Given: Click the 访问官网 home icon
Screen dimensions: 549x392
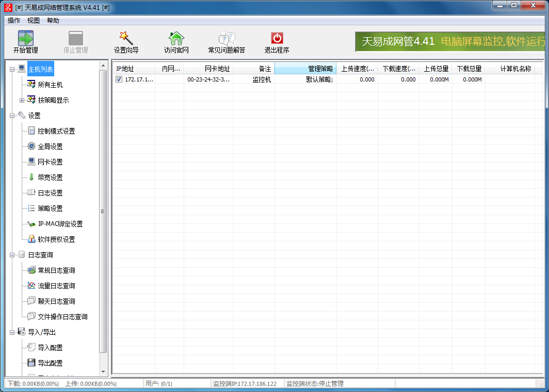Looking at the screenshot, I should [x=176, y=39].
